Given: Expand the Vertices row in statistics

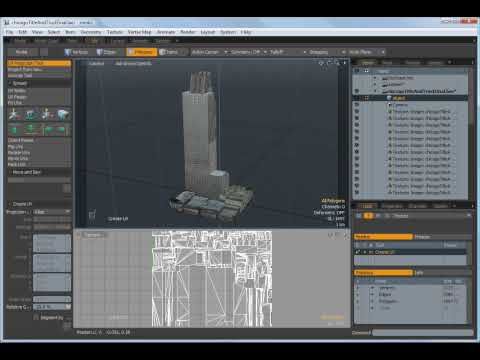Looking at the screenshot, I should point(372,288).
